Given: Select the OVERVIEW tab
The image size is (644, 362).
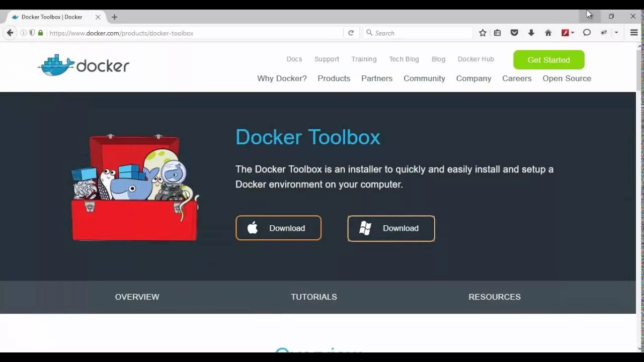Looking at the screenshot, I should (137, 297).
